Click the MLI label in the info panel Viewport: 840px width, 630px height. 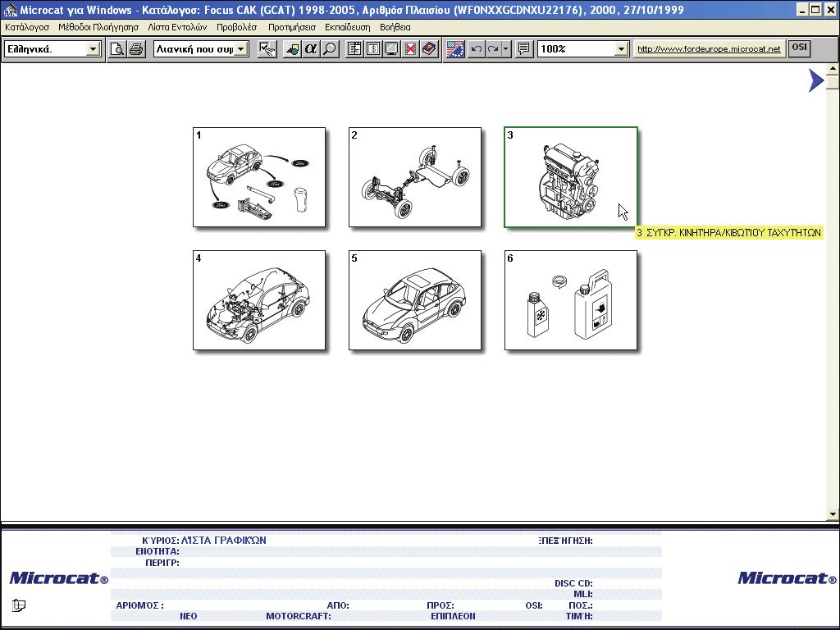coord(583,594)
